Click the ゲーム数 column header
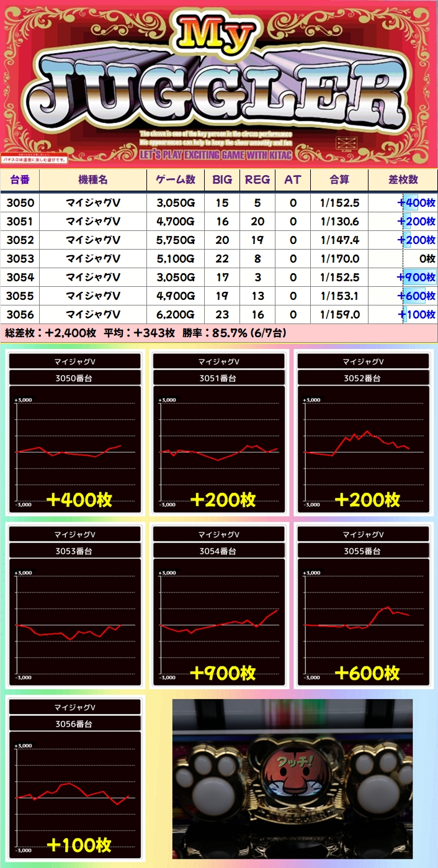 click(176, 179)
